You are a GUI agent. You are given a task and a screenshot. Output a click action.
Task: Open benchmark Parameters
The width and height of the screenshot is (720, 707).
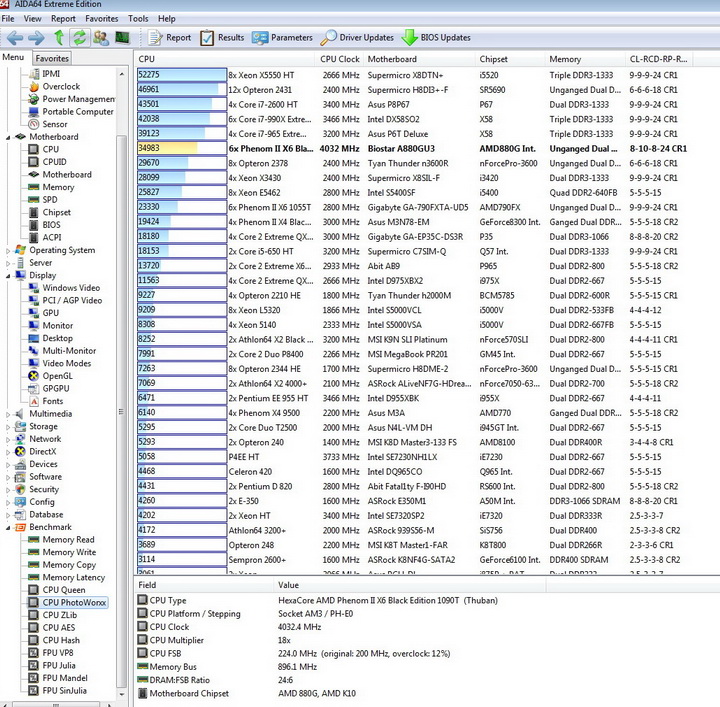tap(282, 38)
